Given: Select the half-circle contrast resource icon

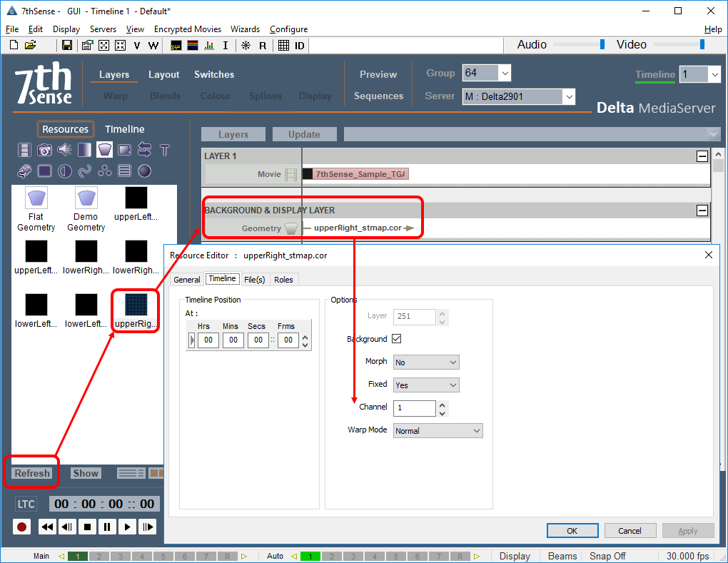Looking at the screenshot, I should tap(64, 171).
